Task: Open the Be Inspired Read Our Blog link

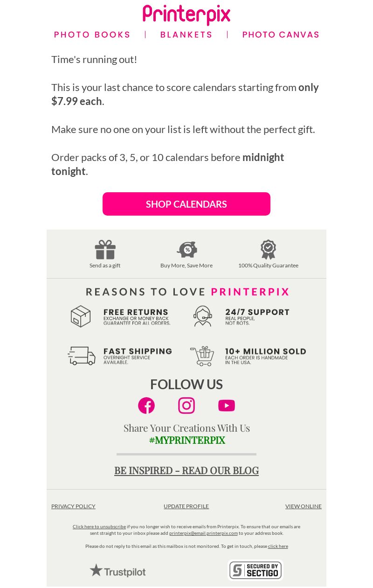Action: [186, 470]
